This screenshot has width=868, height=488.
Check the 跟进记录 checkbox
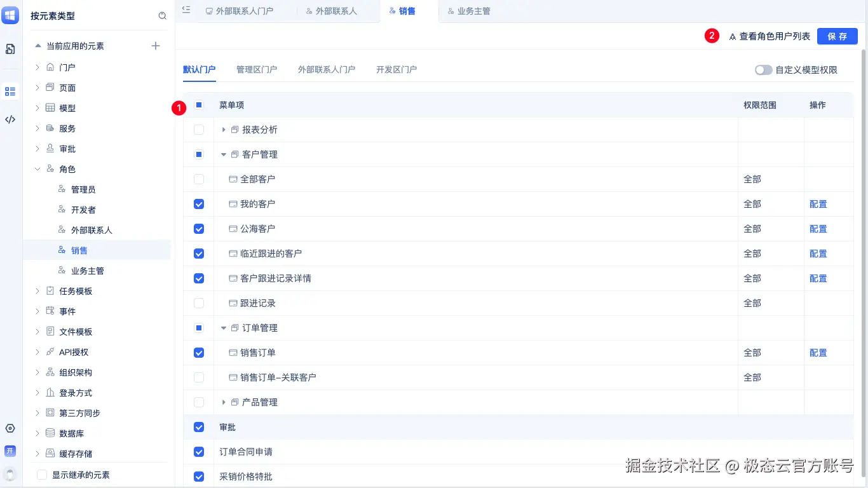(x=199, y=303)
